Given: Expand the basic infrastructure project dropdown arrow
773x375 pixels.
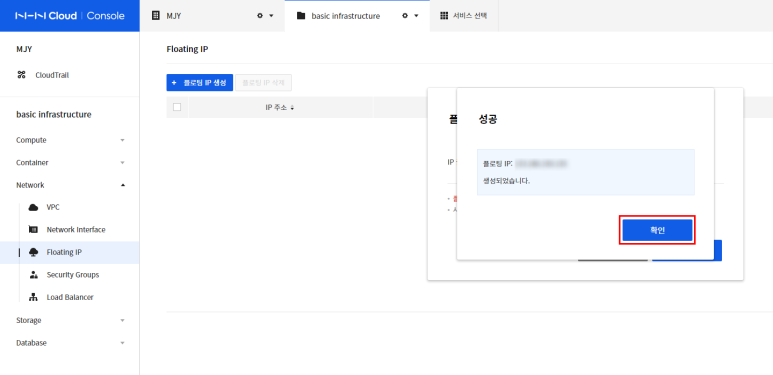Looking at the screenshot, I should click(416, 16).
